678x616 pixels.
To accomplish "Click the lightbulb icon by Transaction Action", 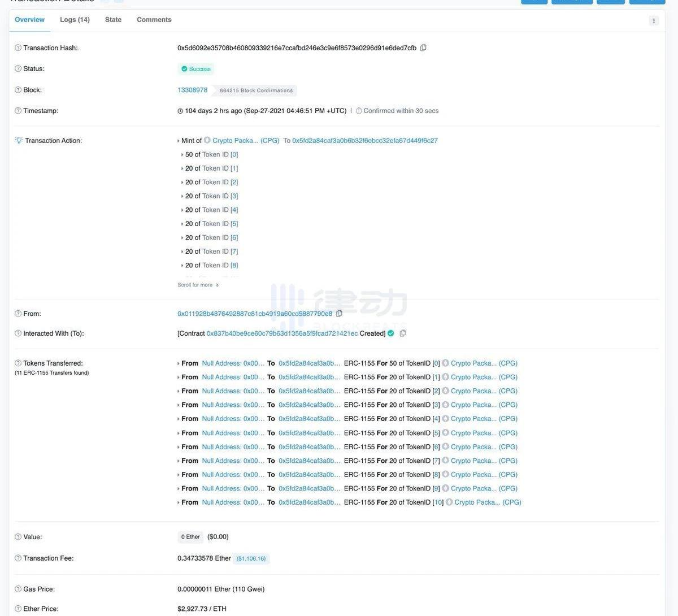I will [x=19, y=141].
